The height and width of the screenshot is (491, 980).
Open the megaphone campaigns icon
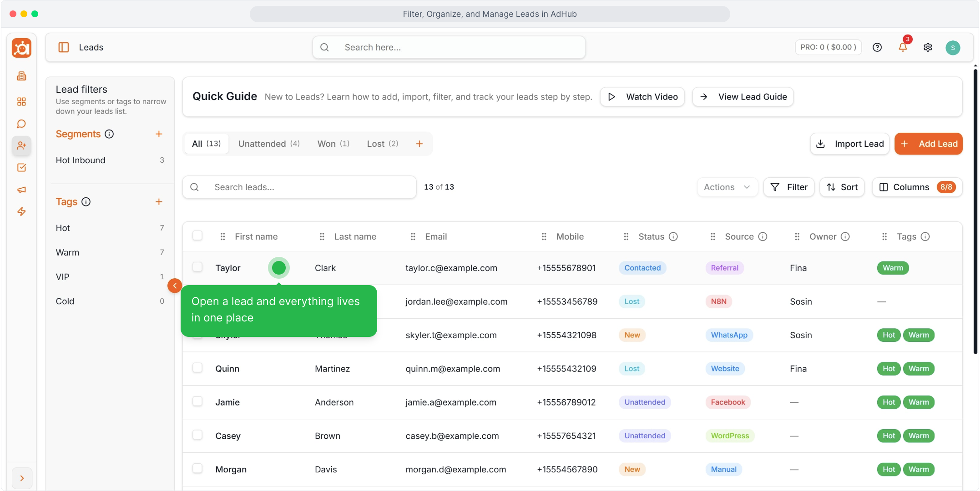pos(21,190)
